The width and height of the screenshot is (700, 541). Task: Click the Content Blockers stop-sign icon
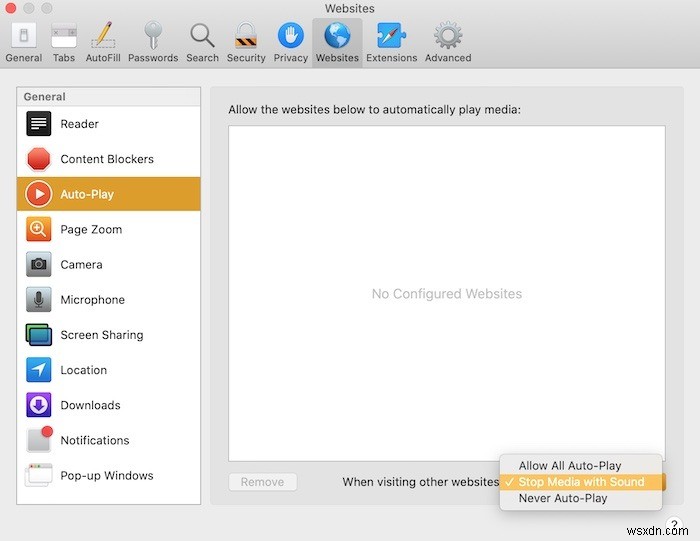coord(38,159)
